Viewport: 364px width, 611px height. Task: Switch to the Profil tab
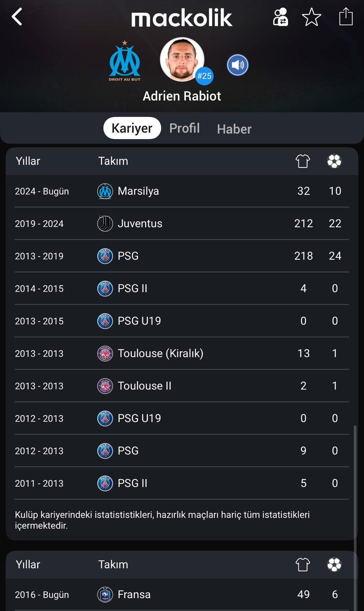(x=184, y=128)
